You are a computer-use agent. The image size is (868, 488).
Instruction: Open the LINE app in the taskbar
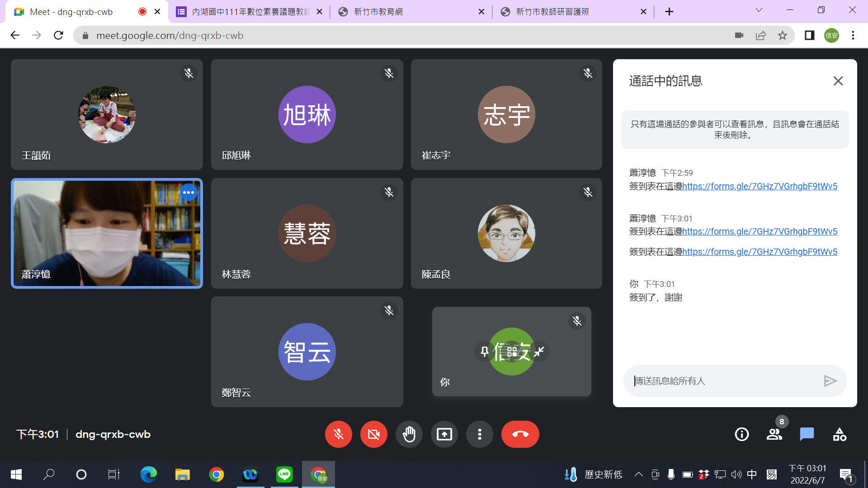point(284,474)
